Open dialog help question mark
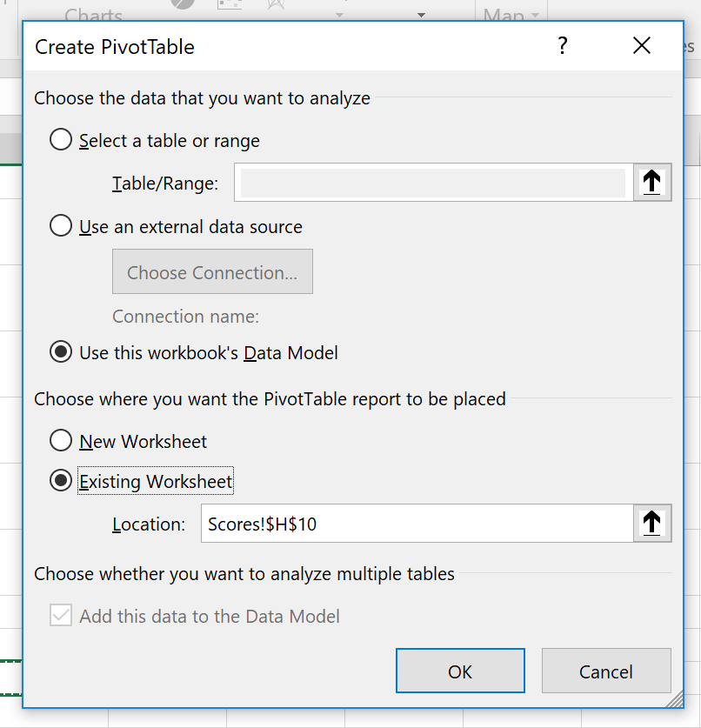The height and width of the screenshot is (728, 701). click(562, 45)
